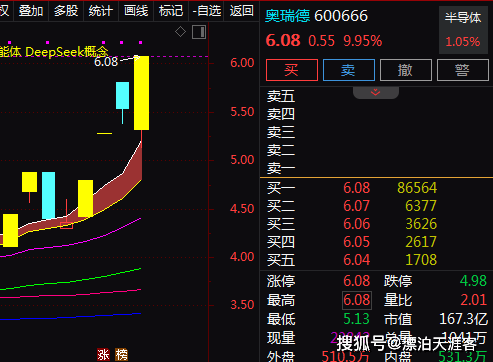The height and width of the screenshot is (362, 493).
Task: Select 买五 bid price 6.04
Action: click(x=357, y=260)
